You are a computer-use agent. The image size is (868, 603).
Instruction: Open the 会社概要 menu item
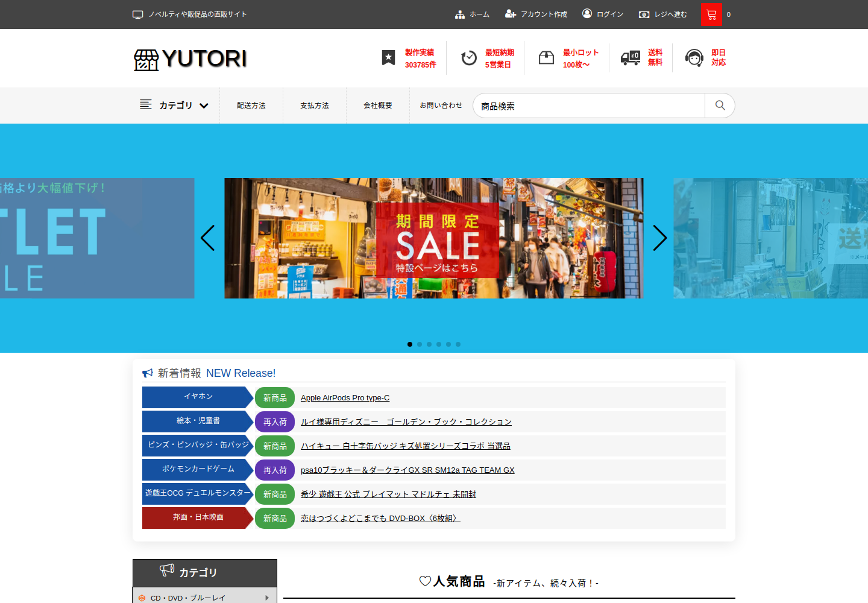coord(378,106)
